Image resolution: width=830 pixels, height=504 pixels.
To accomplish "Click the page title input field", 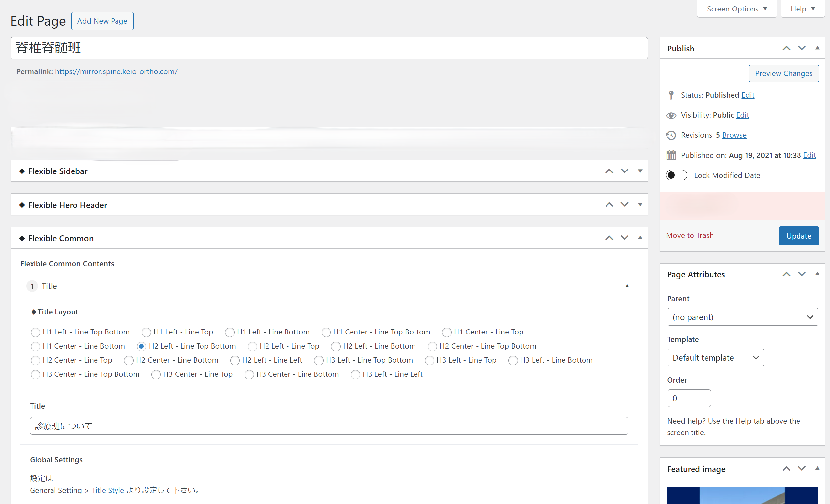I will point(329,48).
